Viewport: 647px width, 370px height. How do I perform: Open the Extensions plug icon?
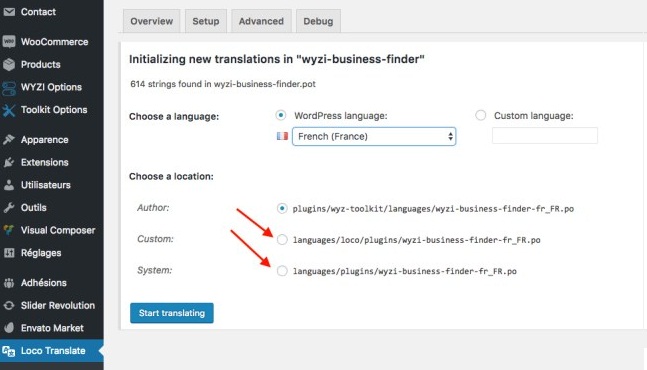(9, 162)
